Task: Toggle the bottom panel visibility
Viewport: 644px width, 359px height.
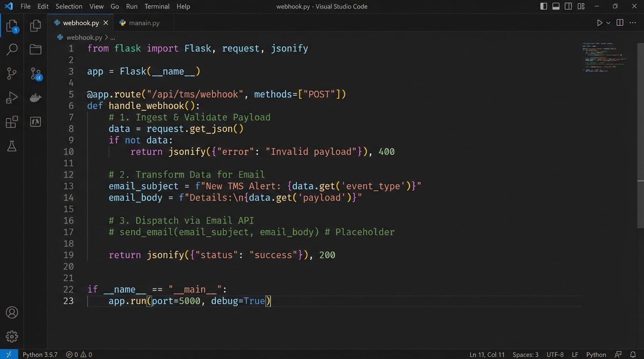Action: pos(556,7)
